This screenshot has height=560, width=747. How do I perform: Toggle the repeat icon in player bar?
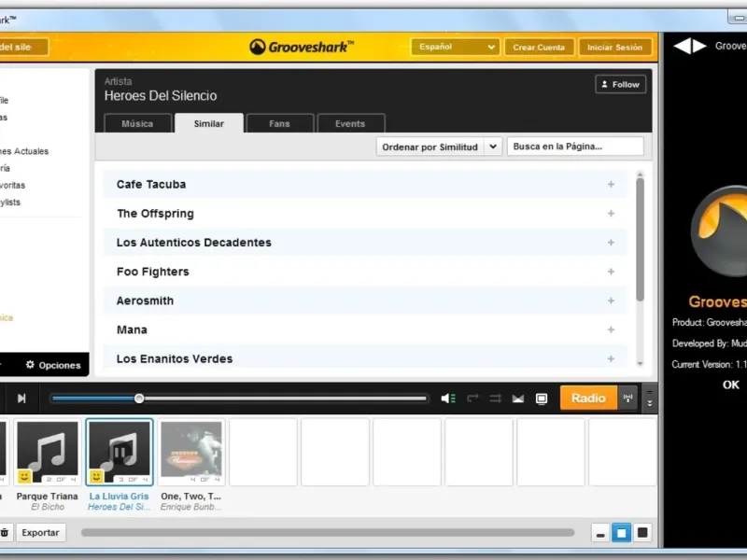[472, 399]
